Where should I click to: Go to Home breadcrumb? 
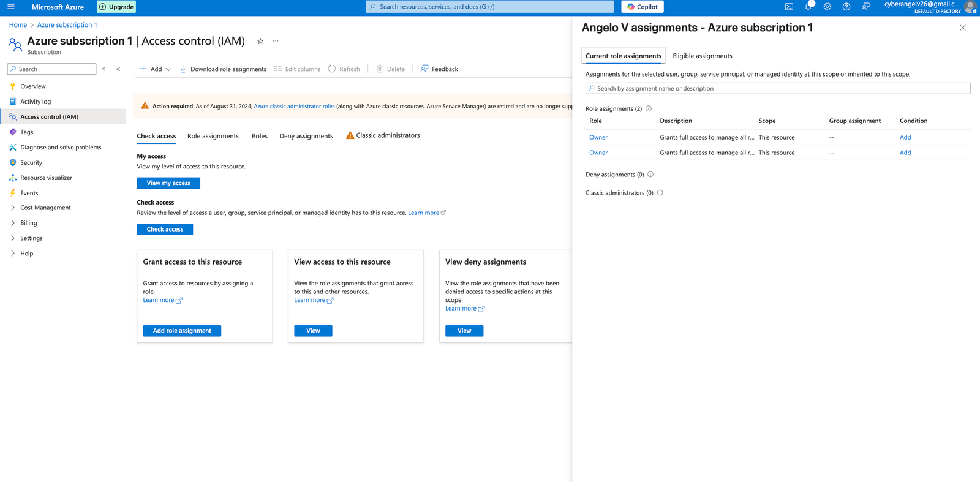pyautogui.click(x=18, y=25)
